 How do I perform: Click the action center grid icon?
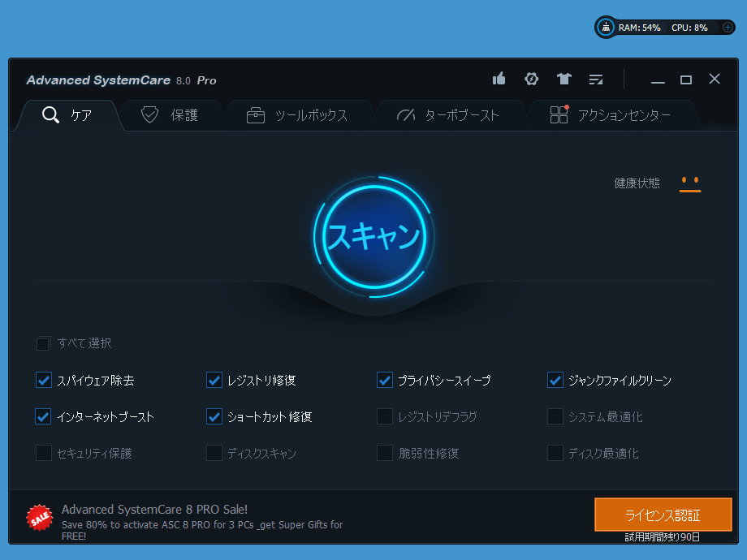tap(559, 114)
